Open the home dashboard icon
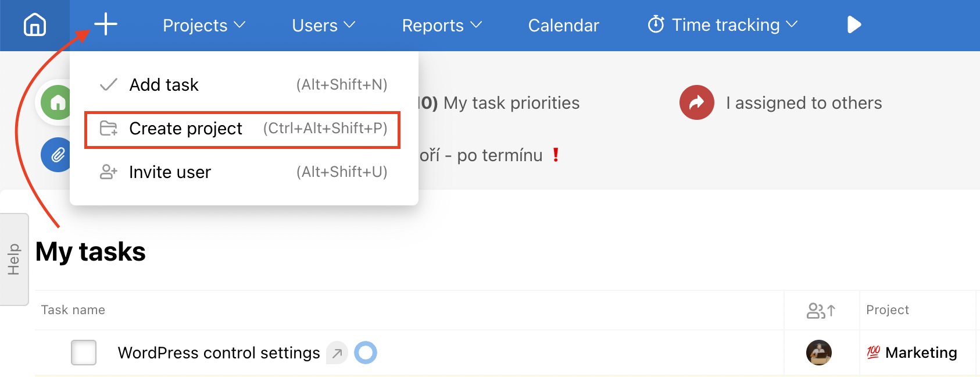Image resolution: width=980 pixels, height=377 pixels. [x=35, y=25]
